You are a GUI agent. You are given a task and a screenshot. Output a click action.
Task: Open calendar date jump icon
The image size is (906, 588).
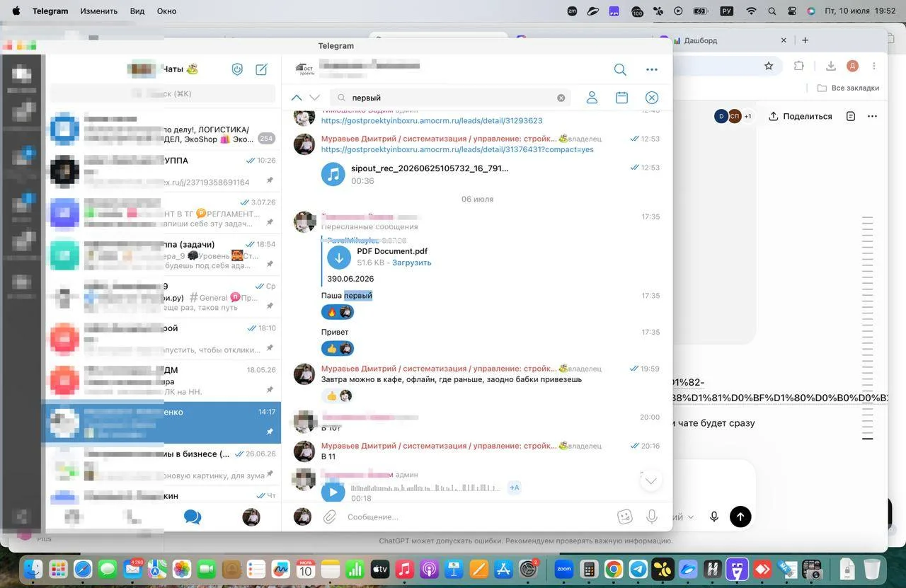[622, 98]
